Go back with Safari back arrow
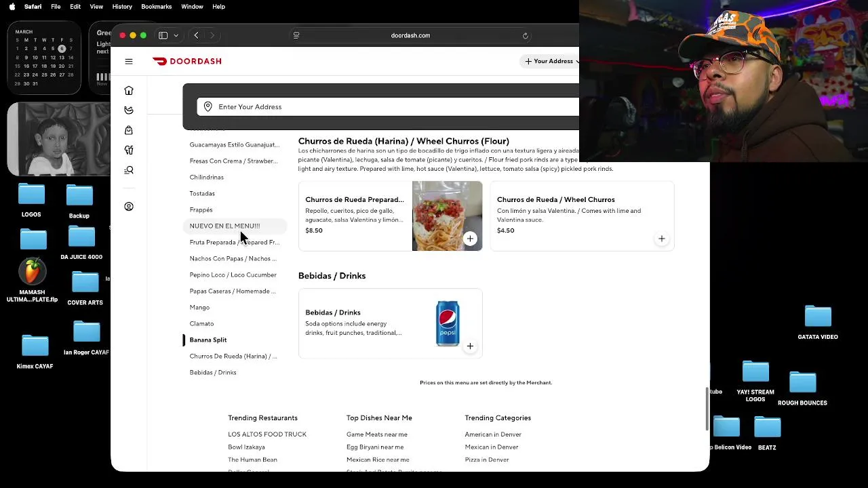Image resolution: width=868 pixels, height=488 pixels. [196, 35]
